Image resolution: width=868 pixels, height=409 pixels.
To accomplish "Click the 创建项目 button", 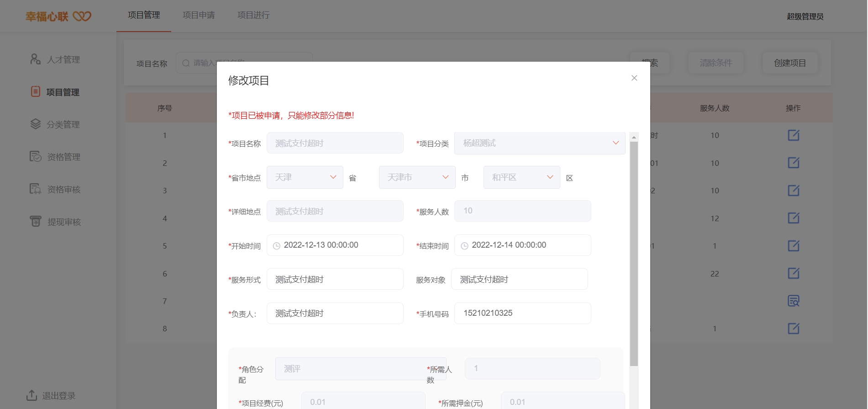I will (x=790, y=63).
